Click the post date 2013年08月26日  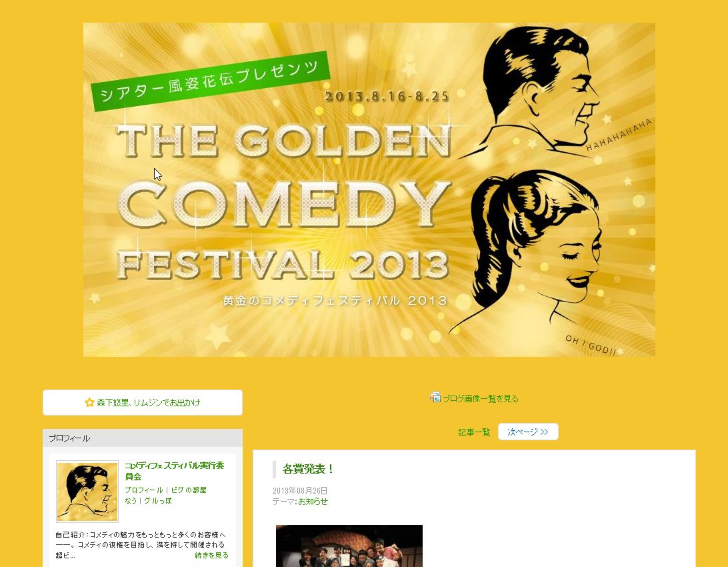[300, 490]
